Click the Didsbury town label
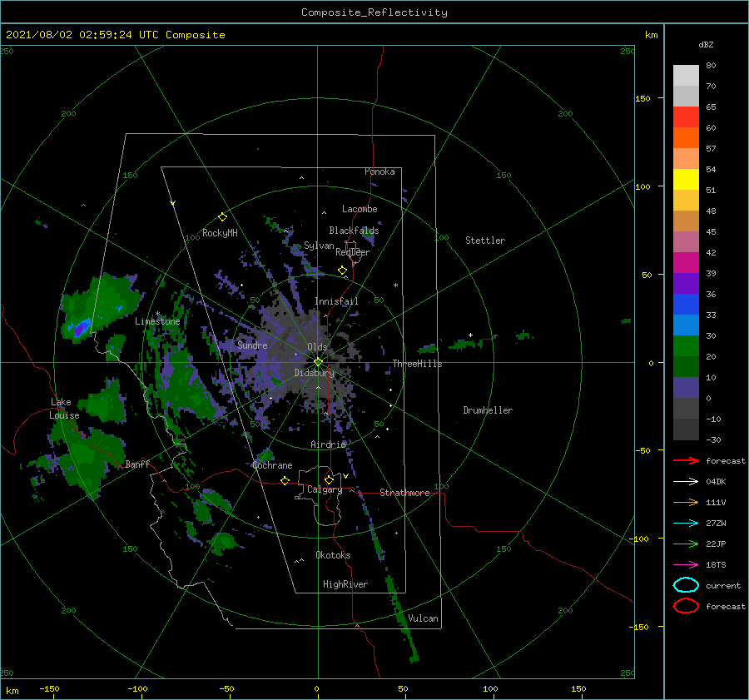The height and width of the screenshot is (700, 749). click(315, 373)
